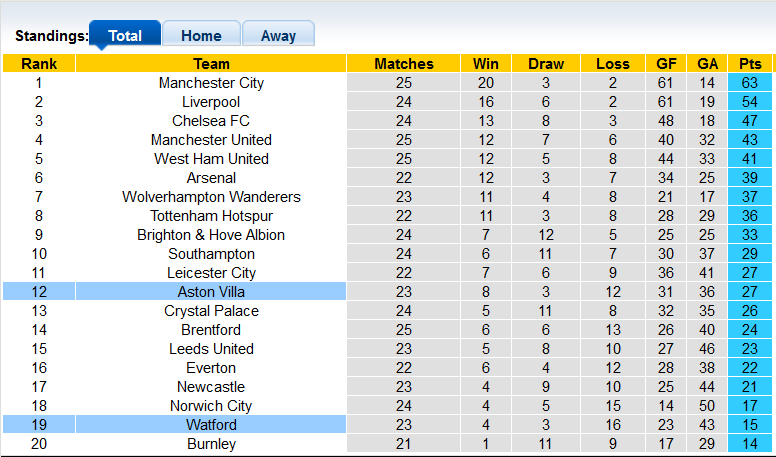
Task: Open the Norwich City team link
Action: [x=211, y=406]
